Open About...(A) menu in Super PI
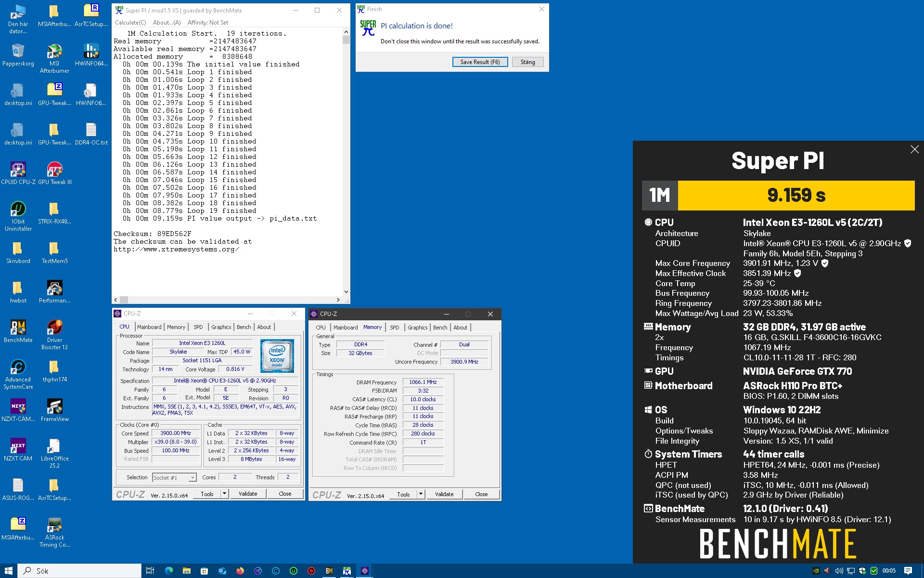This screenshot has width=924, height=578. click(x=167, y=23)
